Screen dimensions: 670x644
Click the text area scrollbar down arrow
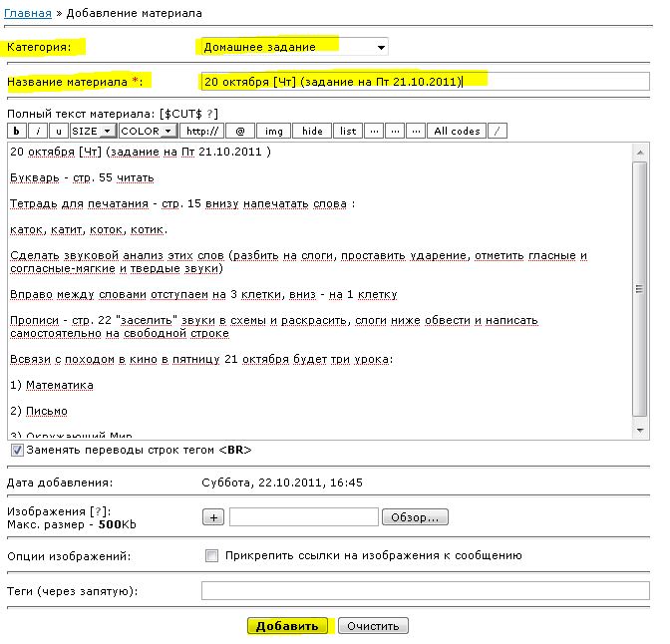[640, 431]
